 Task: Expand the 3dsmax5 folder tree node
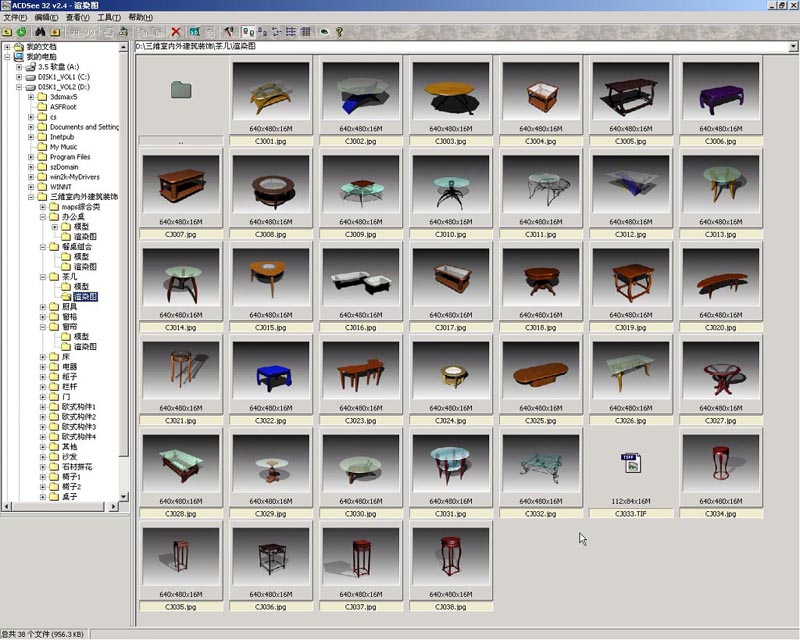pyautogui.click(x=31, y=97)
